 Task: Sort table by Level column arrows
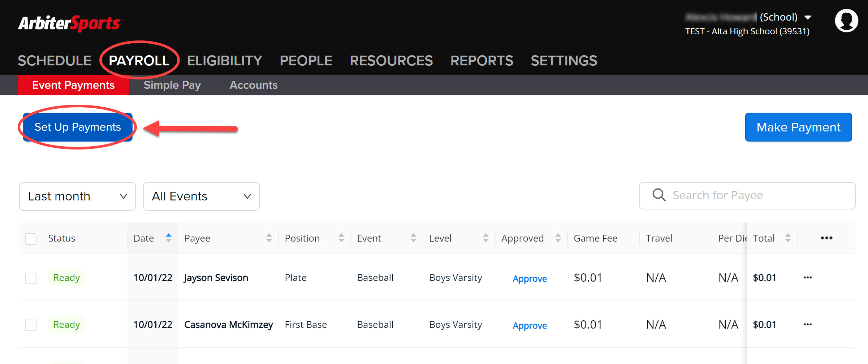click(486, 238)
